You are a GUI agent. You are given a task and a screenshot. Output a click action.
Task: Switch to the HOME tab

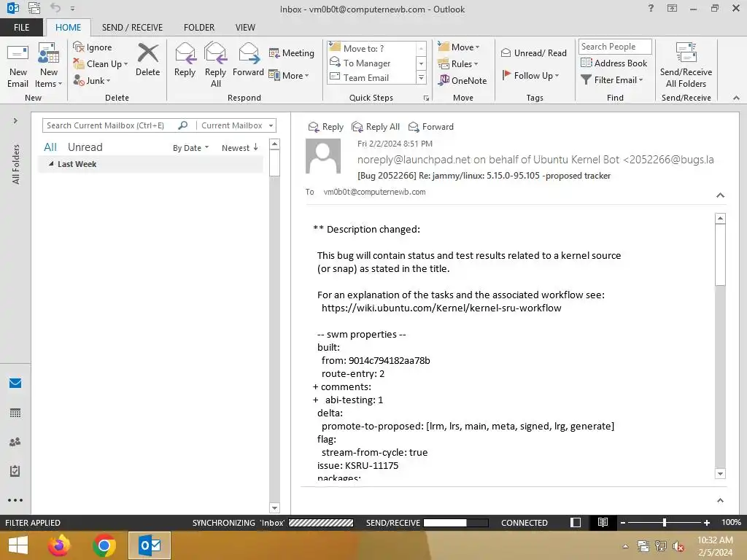(x=68, y=27)
